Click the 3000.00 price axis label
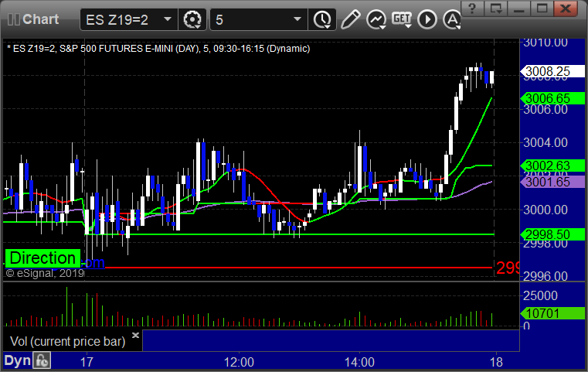 pos(546,210)
